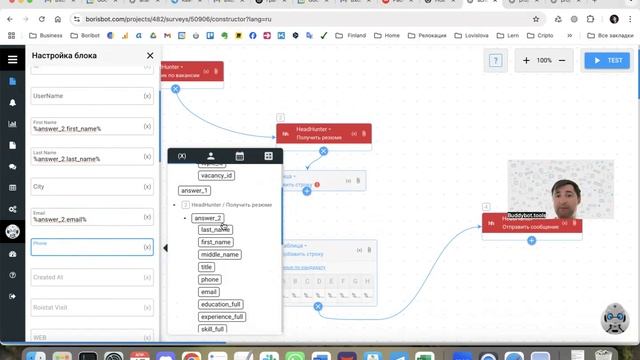Bookmark this page with the star icon

click(536, 19)
